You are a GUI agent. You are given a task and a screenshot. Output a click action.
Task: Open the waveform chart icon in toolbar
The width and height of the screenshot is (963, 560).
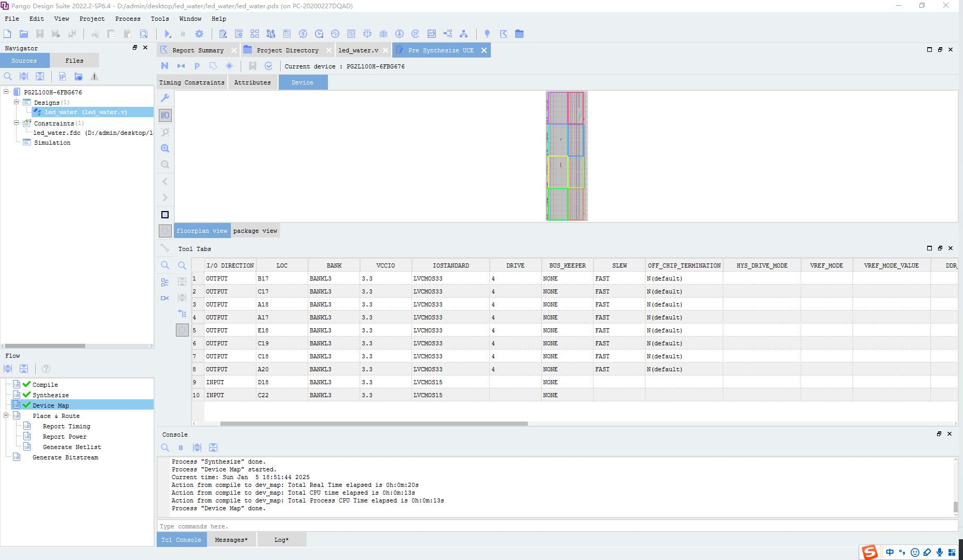point(432,34)
